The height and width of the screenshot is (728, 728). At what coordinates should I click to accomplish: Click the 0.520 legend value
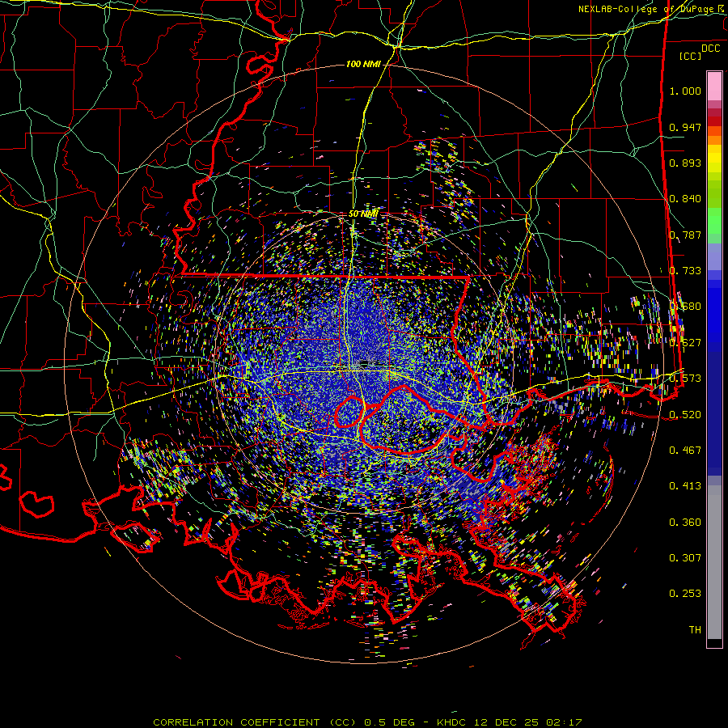pyautogui.click(x=685, y=415)
